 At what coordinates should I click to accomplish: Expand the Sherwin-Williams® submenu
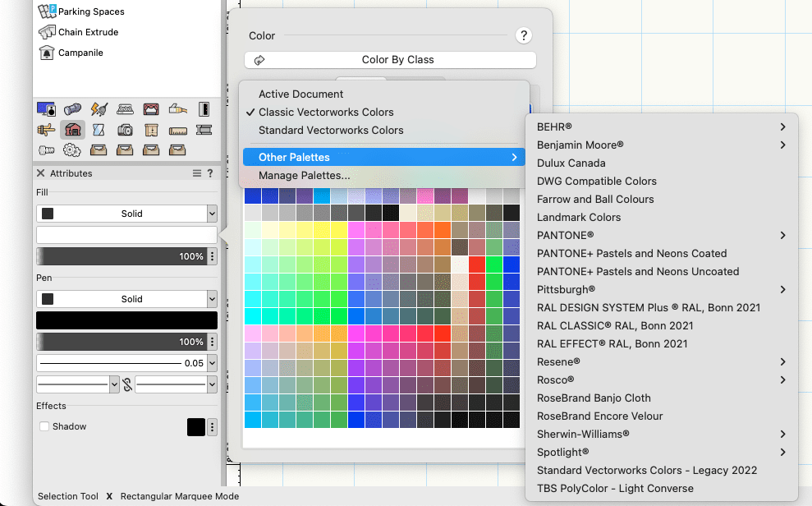click(662, 434)
